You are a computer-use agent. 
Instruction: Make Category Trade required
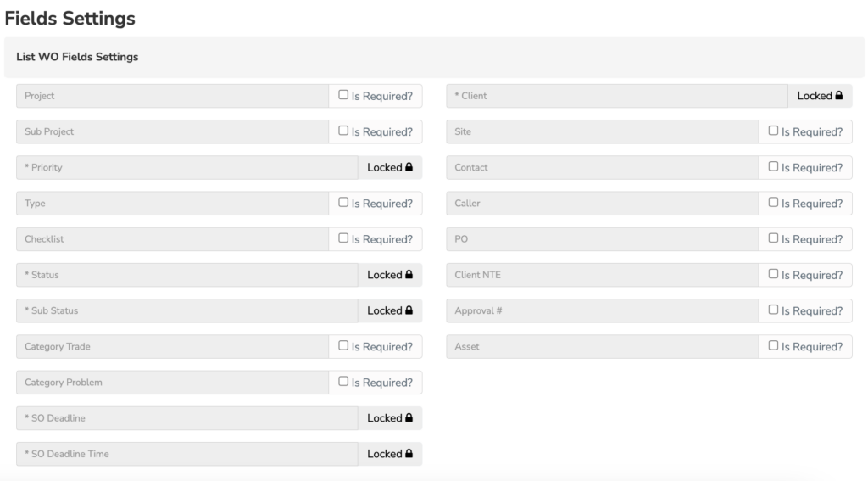coord(343,346)
